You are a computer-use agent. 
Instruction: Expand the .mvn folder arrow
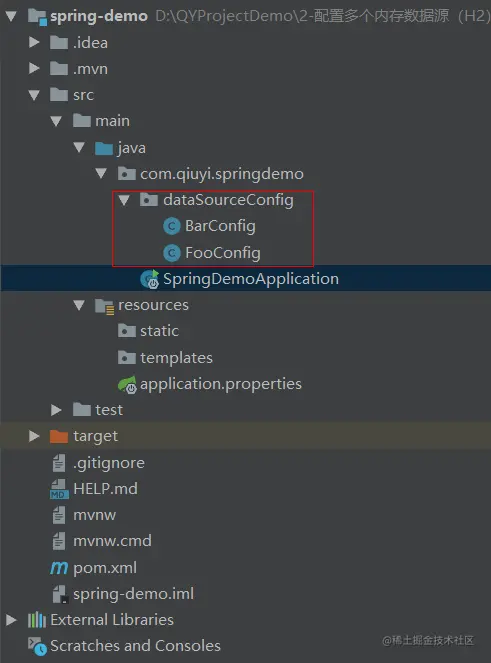[x=34, y=68]
